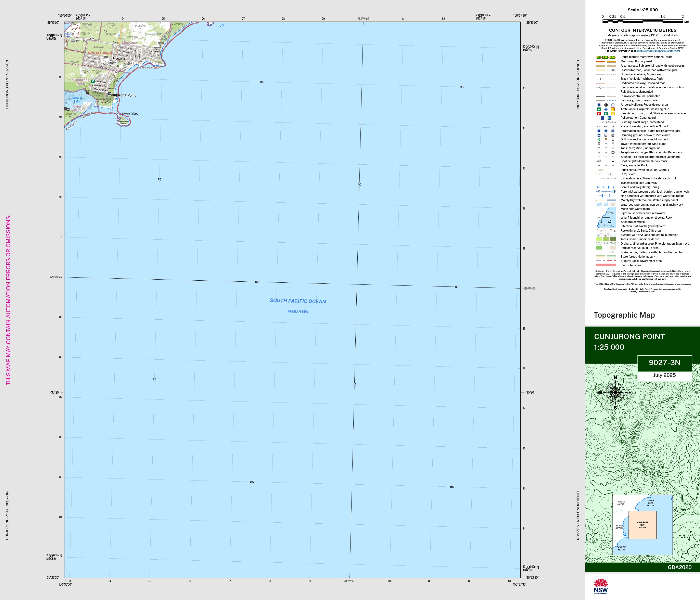Click the dense trees dark green swatch
Image resolution: width=700 pixels, height=600 pixels.
613,239
